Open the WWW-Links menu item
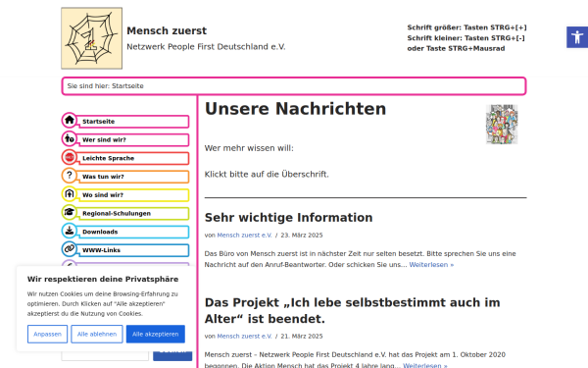The width and height of the screenshot is (588, 368). point(133,250)
